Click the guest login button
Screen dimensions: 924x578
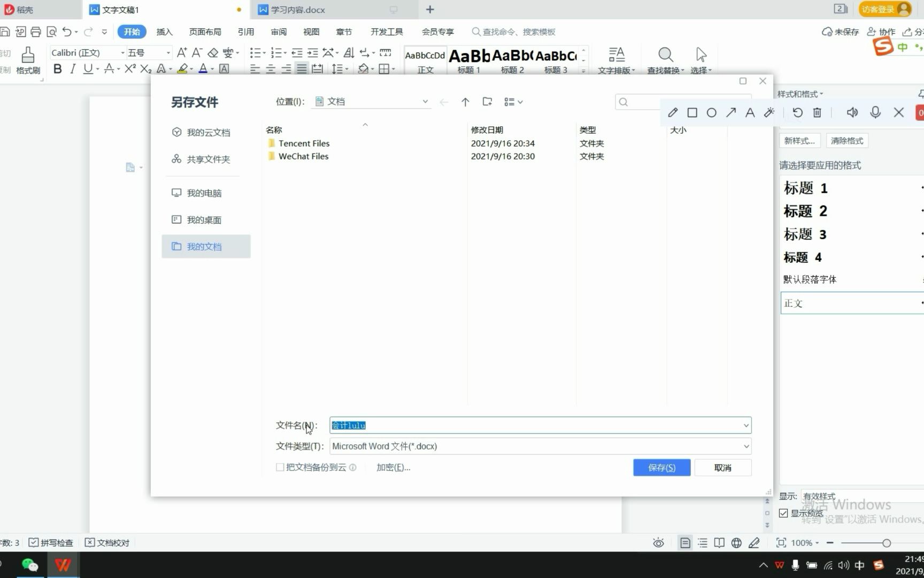884,9
